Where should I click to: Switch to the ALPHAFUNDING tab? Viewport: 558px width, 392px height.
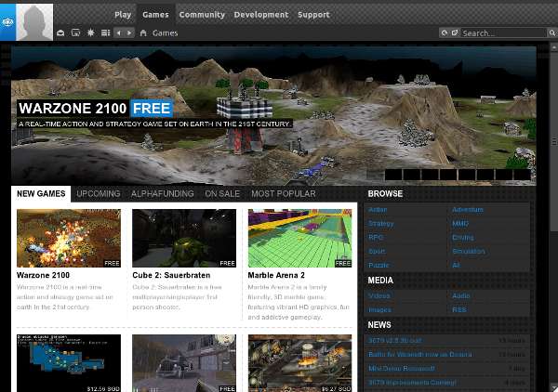162,194
